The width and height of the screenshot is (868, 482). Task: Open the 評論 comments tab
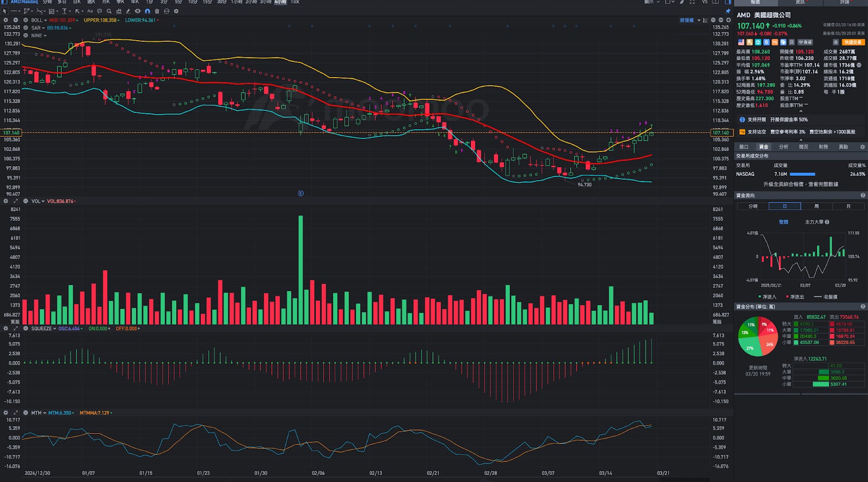tap(845, 3)
